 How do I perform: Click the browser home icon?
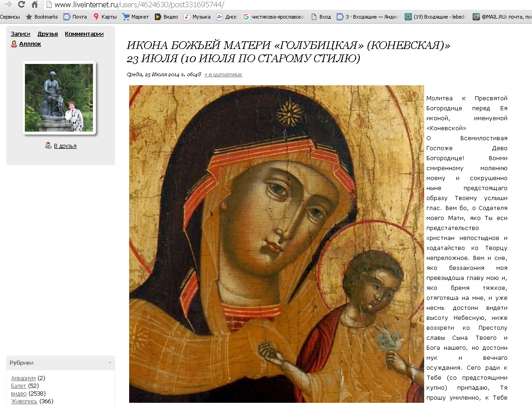point(34,5)
